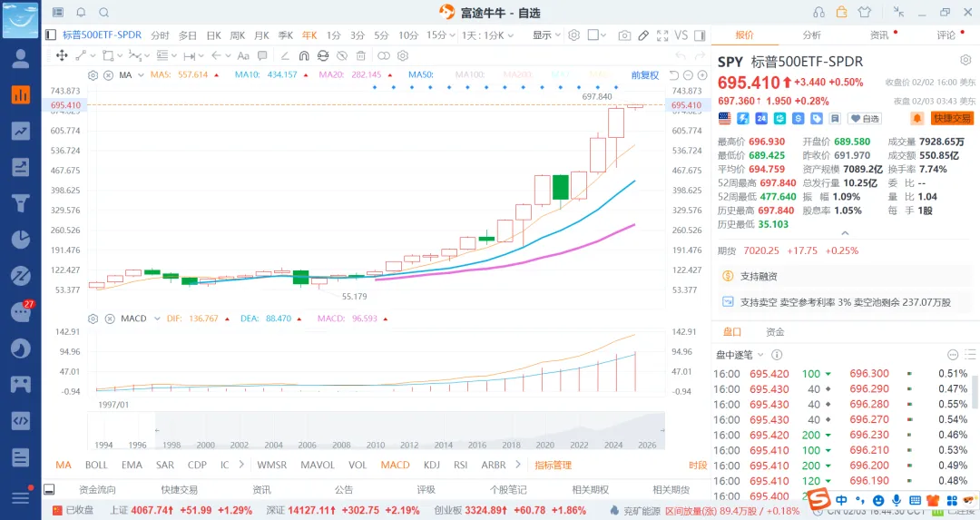980x520 pixels.
Task: Open the skin theme shirt icon
Action: pyautogui.click(x=864, y=13)
